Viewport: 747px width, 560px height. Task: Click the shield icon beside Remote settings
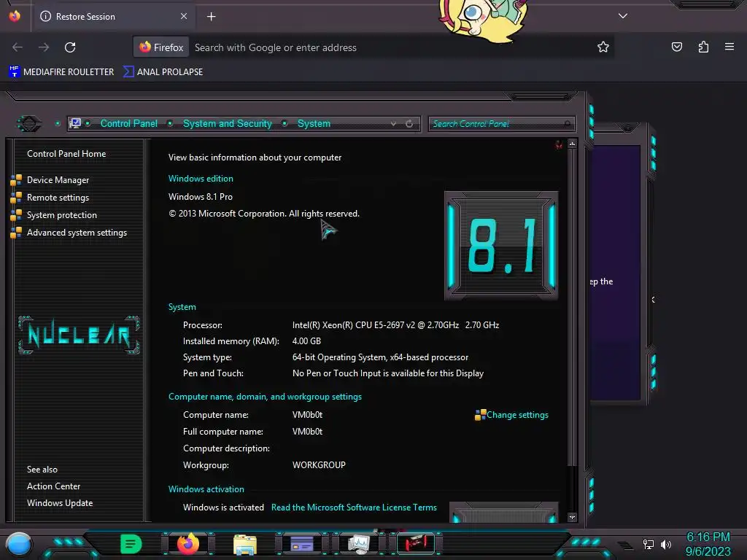click(16, 197)
